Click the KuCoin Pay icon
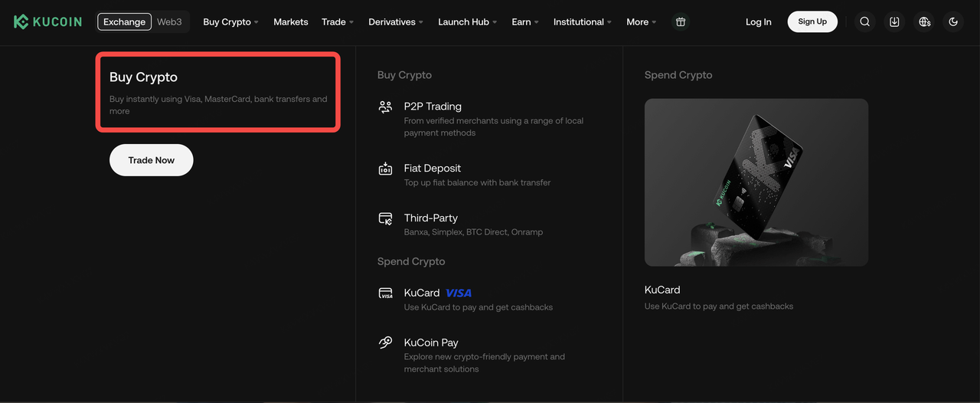Image resolution: width=980 pixels, height=403 pixels. pyautogui.click(x=385, y=343)
